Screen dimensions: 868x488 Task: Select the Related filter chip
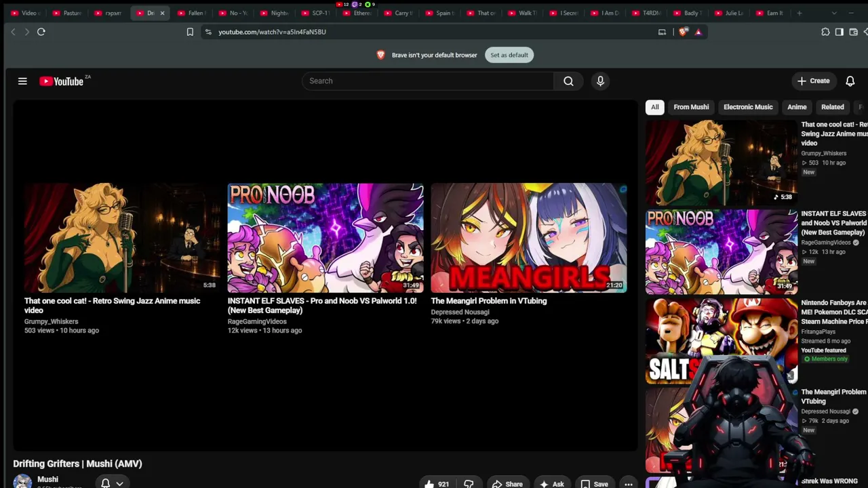(833, 107)
